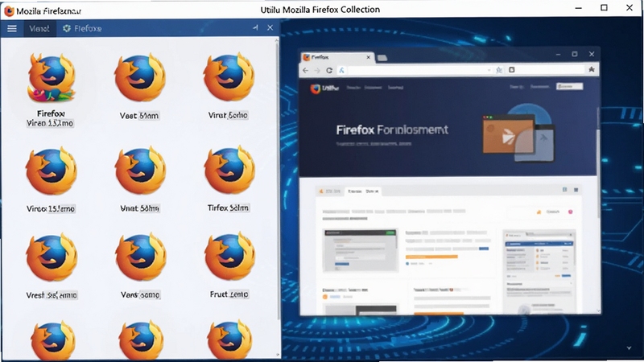The width and height of the screenshot is (644, 362).
Task: Open the hamburger menu in the left panel
Action: pos(12,28)
